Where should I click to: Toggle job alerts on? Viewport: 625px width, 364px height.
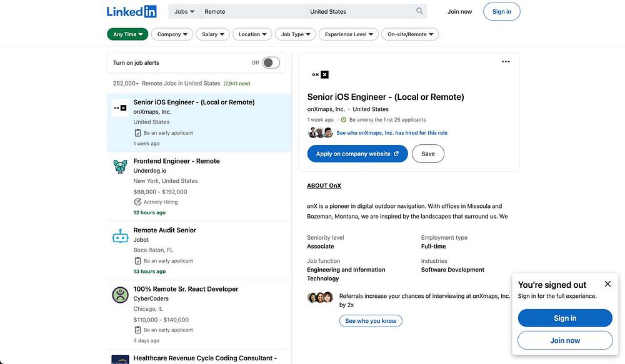click(x=271, y=63)
